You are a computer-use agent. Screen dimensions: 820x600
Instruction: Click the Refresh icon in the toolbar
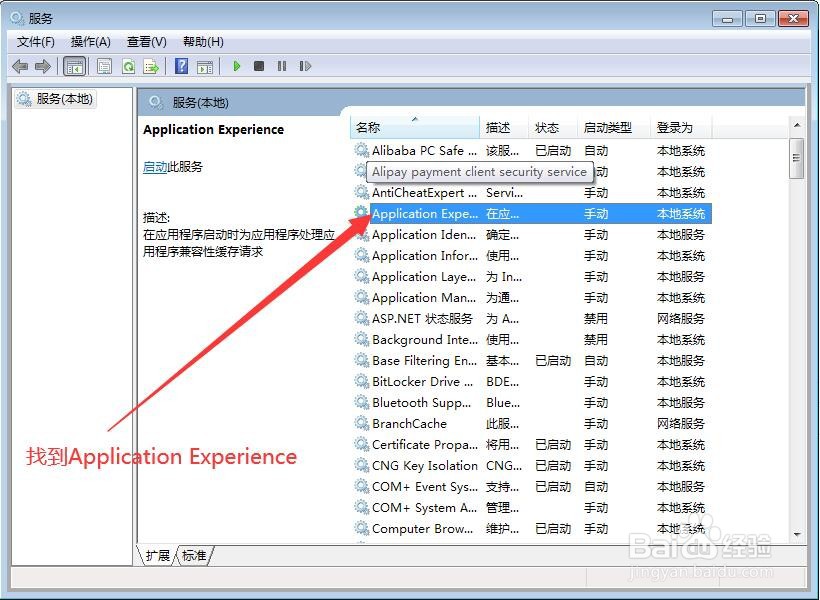click(128, 66)
